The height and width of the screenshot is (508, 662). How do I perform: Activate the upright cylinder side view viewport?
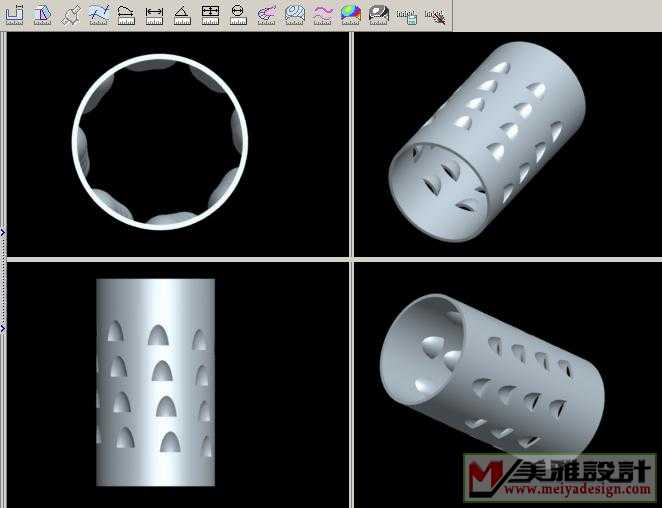(178, 384)
